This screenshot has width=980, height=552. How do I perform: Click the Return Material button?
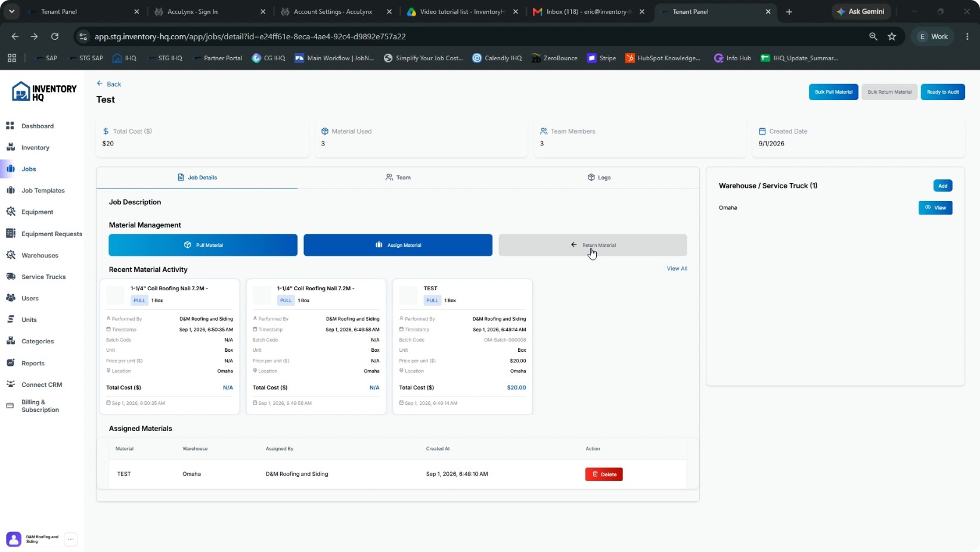point(593,245)
